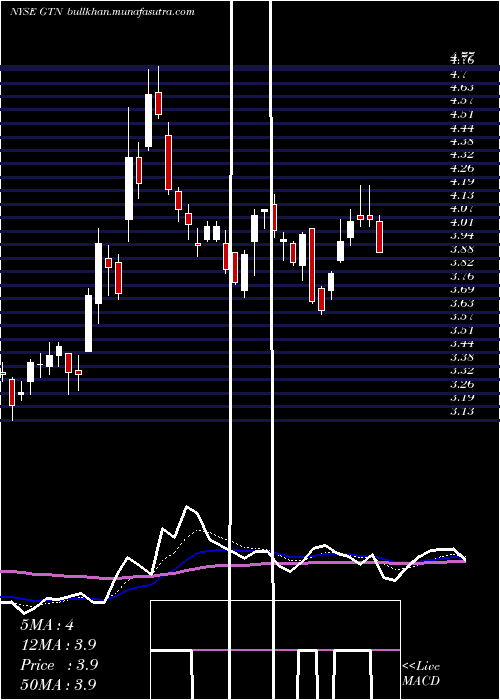Click the '5MA : 4' readout
This screenshot has height=700, width=500.
[47, 625]
